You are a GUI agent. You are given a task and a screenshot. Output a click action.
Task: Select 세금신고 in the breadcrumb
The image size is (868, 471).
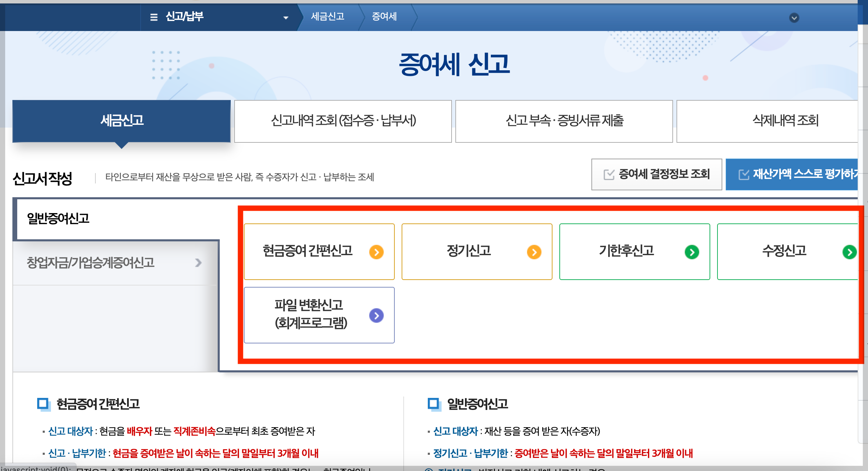pyautogui.click(x=328, y=16)
